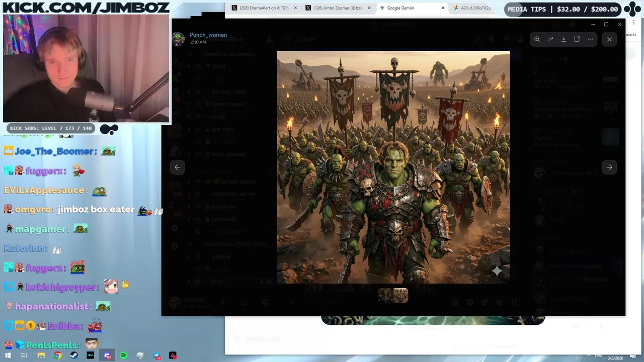Switch to the Jimbo Zoomer X tab
The width and height of the screenshot is (644, 362).
pos(338,8)
